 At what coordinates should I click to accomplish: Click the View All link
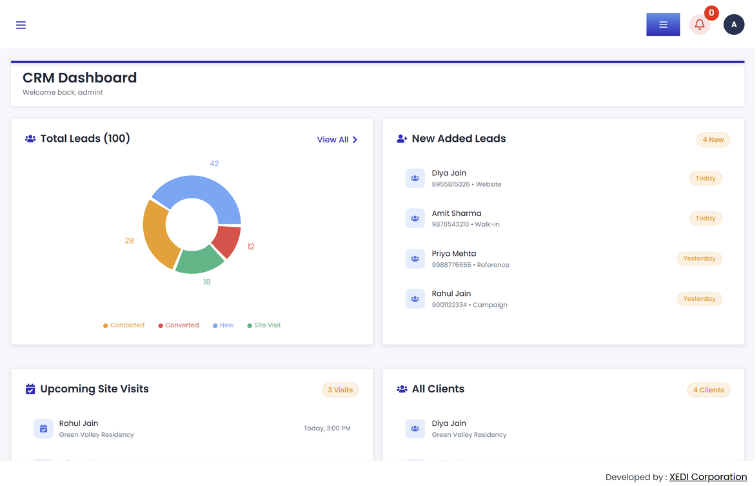pyautogui.click(x=333, y=140)
